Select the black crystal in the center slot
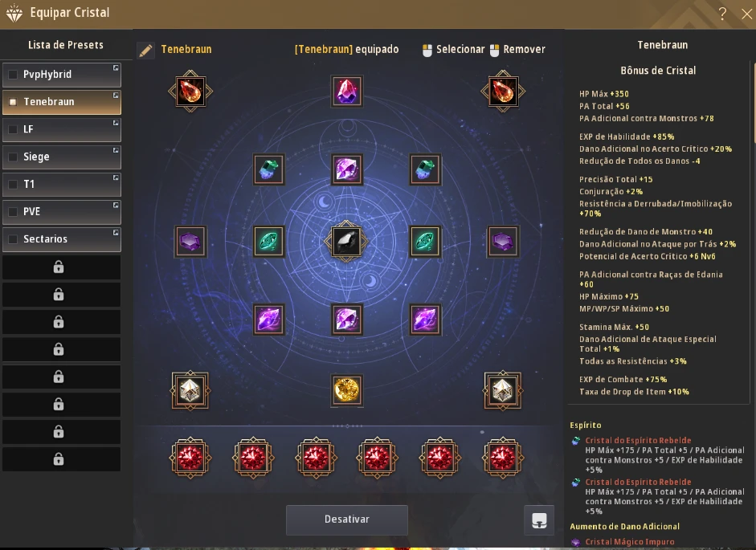The width and height of the screenshot is (756, 550). [x=346, y=241]
